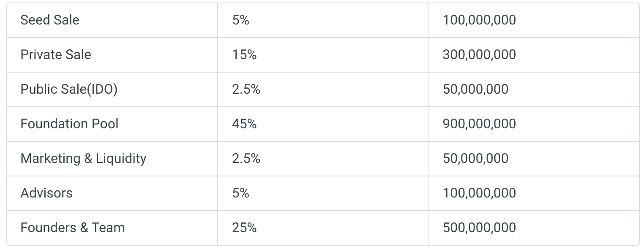Viewport: 644px width, 249px height.
Task: Select the 500,000,000 token amount
Action: 479,228
